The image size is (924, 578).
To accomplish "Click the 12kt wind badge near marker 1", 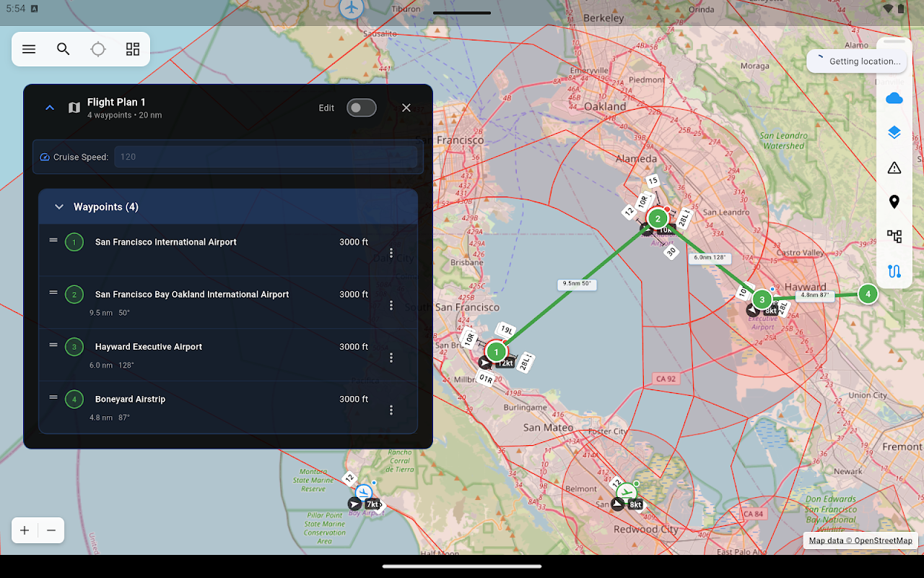I will [x=506, y=363].
